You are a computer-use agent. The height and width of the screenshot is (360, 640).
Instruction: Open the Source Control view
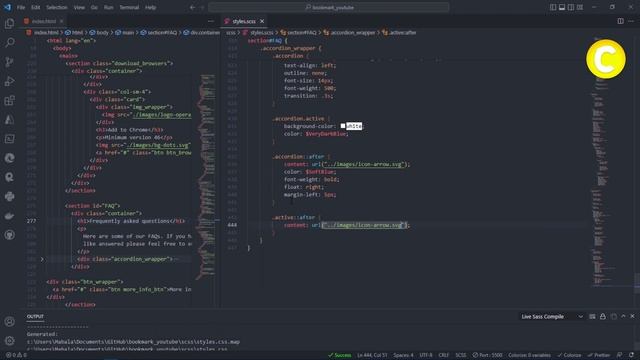[9, 62]
